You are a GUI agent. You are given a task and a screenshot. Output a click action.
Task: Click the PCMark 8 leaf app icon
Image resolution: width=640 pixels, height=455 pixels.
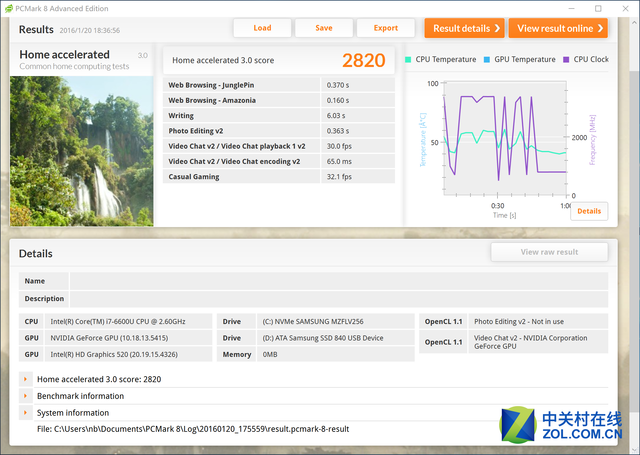point(8,8)
